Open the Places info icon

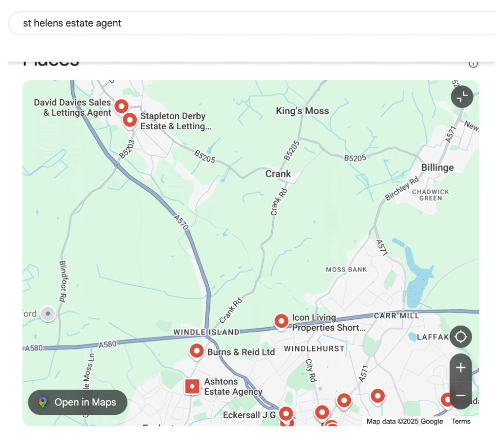coord(473,64)
